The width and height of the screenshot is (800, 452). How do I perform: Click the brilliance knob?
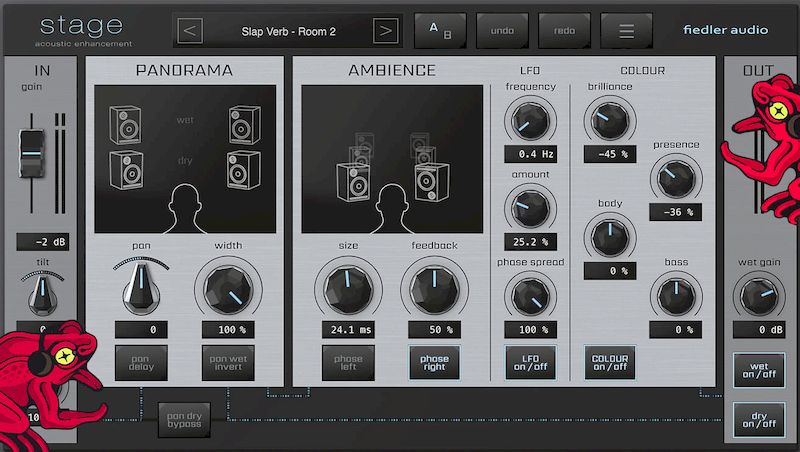click(x=610, y=121)
